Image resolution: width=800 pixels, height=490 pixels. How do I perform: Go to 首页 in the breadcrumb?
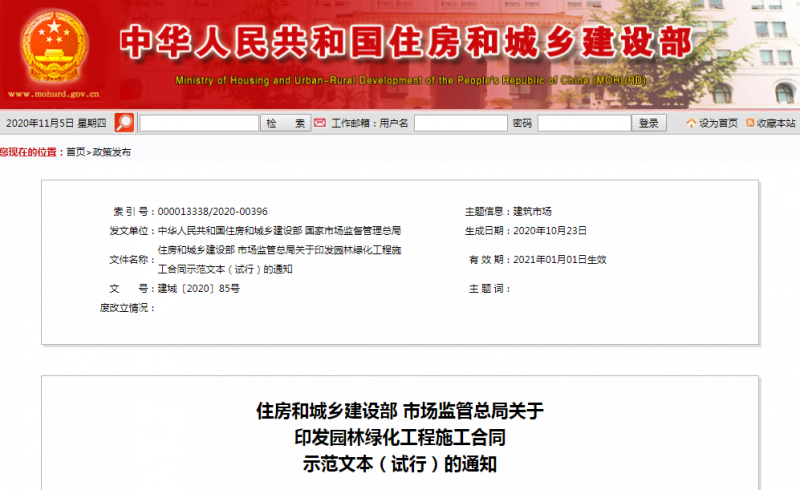pos(75,152)
